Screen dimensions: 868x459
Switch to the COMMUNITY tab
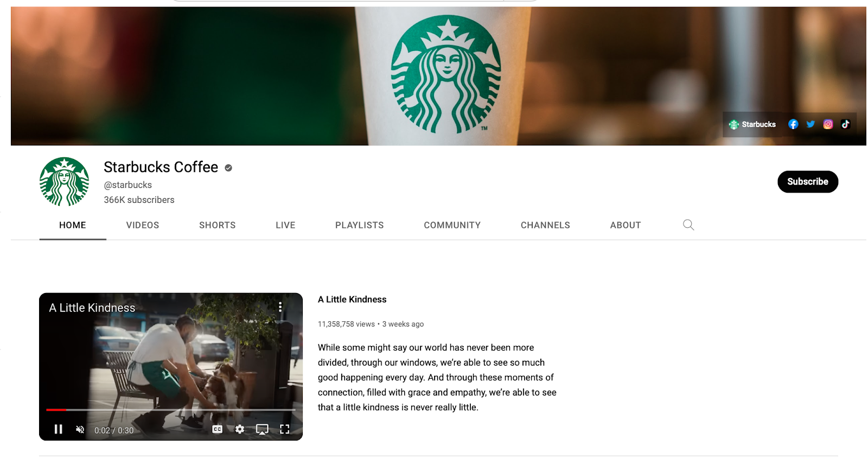point(452,225)
